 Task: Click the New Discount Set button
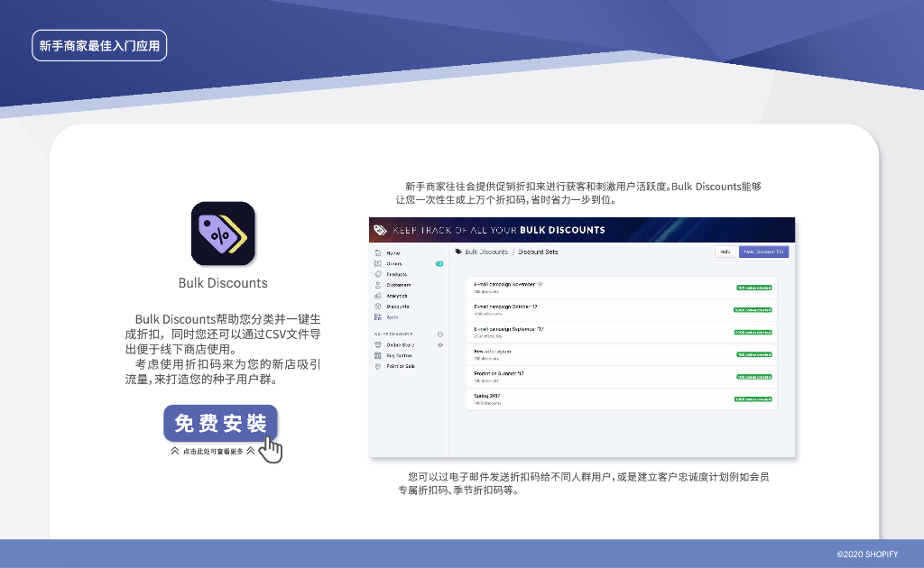763,252
